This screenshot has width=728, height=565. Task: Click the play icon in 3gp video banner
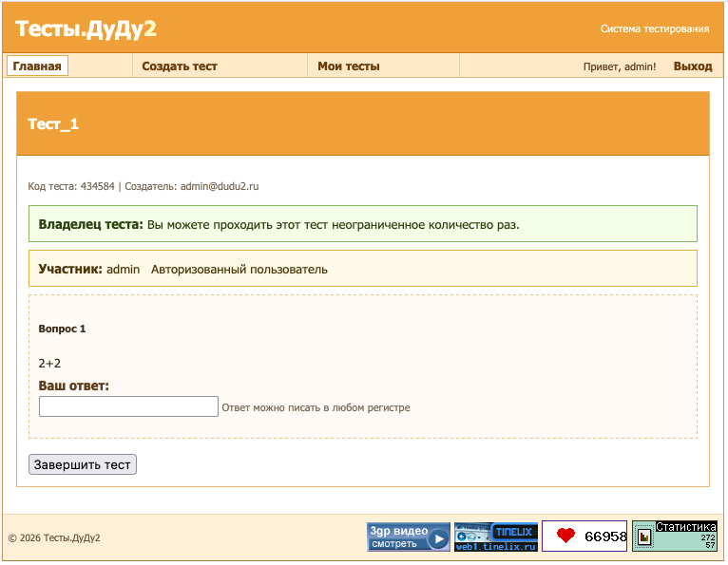coord(437,538)
